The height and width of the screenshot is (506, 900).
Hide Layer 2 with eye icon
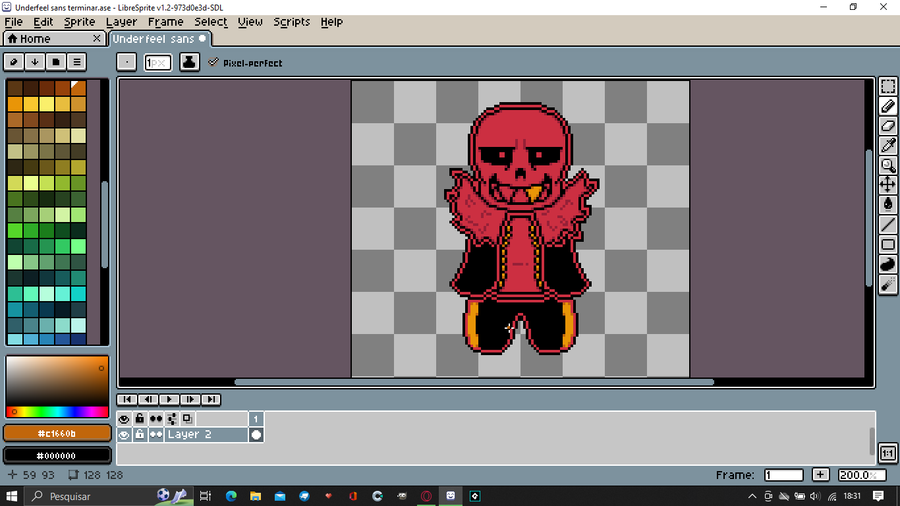tap(124, 435)
